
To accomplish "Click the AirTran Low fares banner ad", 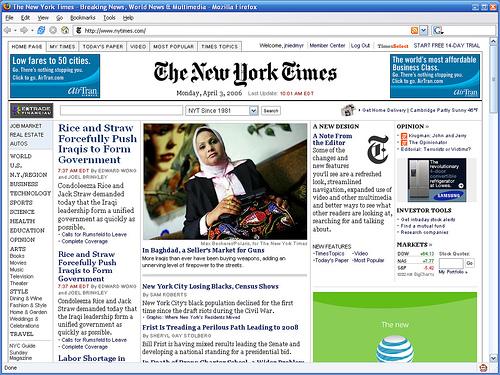I will 55,76.
